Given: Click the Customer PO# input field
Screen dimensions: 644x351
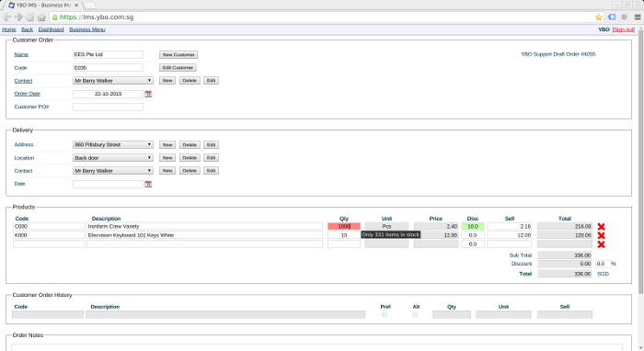Looking at the screenshot, I should pos(108,107).
